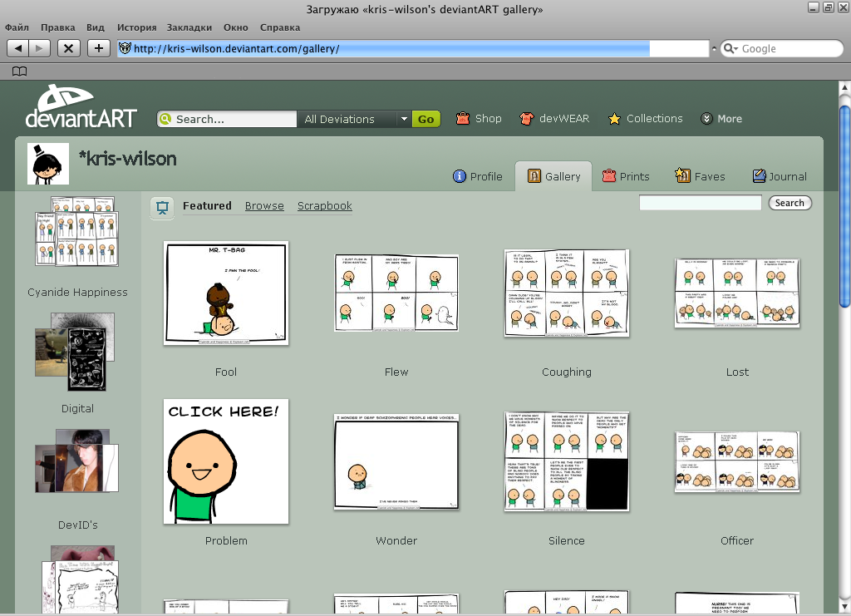Go back with the browser back arrow
The width and height of the screenshot is (851, 616).
18,48
